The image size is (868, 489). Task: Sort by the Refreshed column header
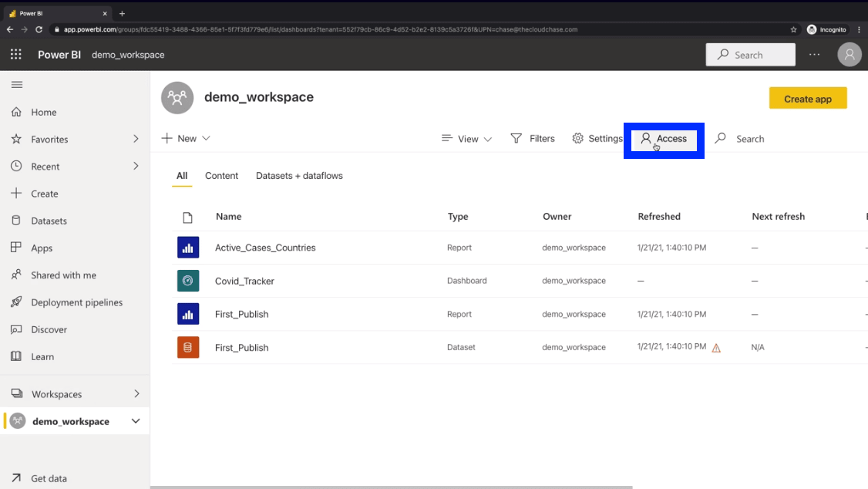coord(659,217)
